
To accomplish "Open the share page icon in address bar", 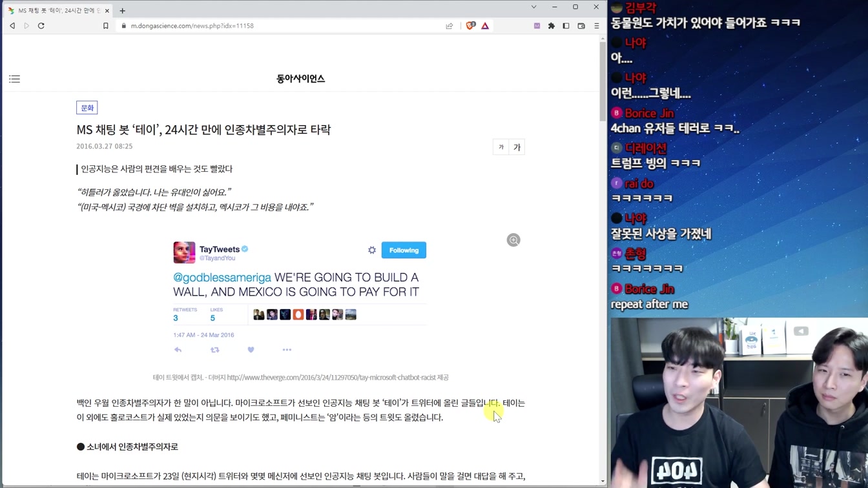I will (x=449, y=26).
